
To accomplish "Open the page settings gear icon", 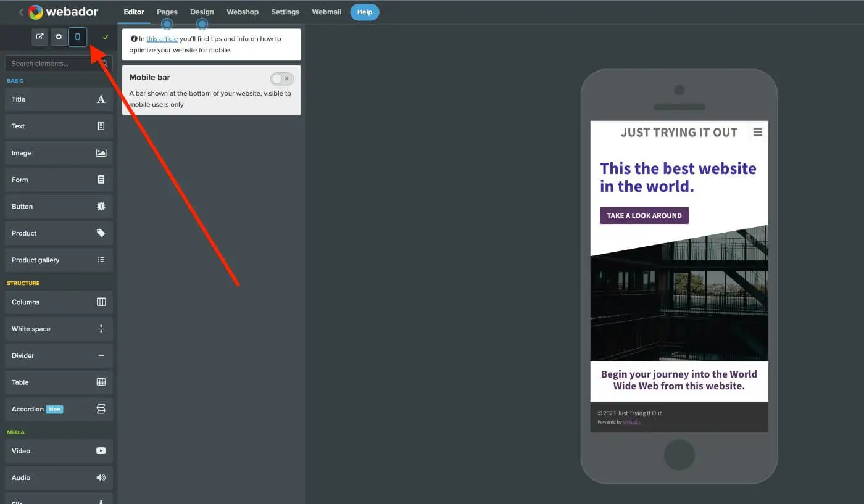I will (x=59, y=37).
